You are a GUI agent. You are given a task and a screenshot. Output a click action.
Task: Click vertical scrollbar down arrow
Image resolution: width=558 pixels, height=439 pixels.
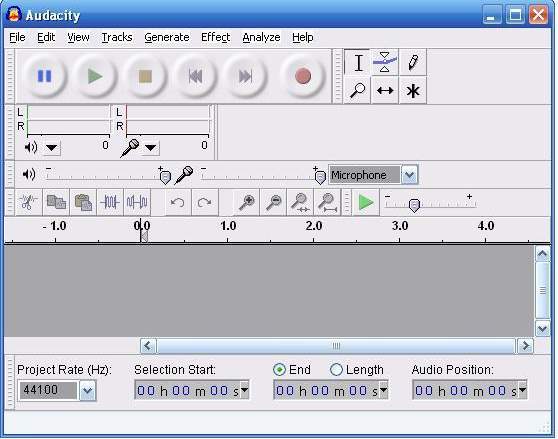[542, 328]
